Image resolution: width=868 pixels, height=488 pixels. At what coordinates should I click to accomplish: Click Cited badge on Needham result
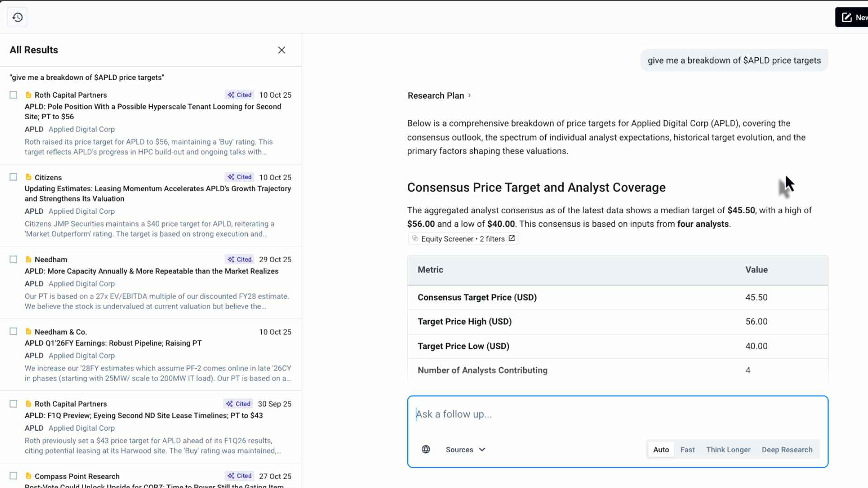[240, 259]
